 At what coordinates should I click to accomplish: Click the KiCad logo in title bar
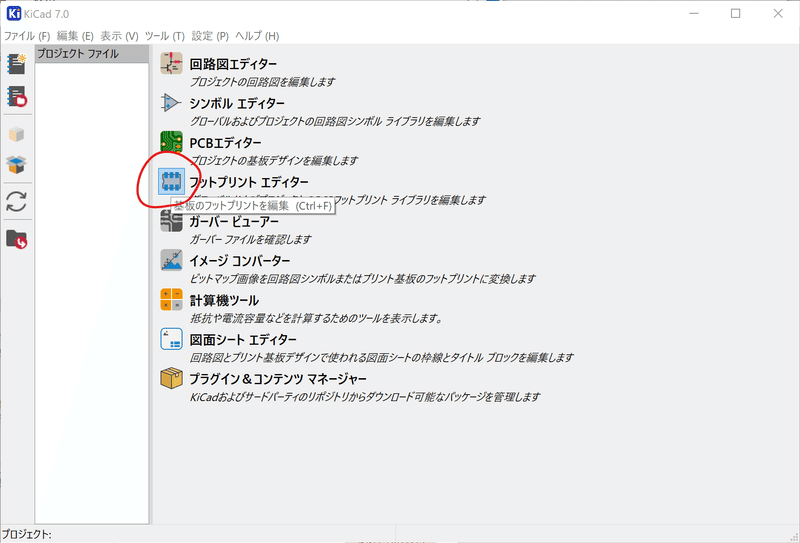pyautogui.click(x=13, y=13)
